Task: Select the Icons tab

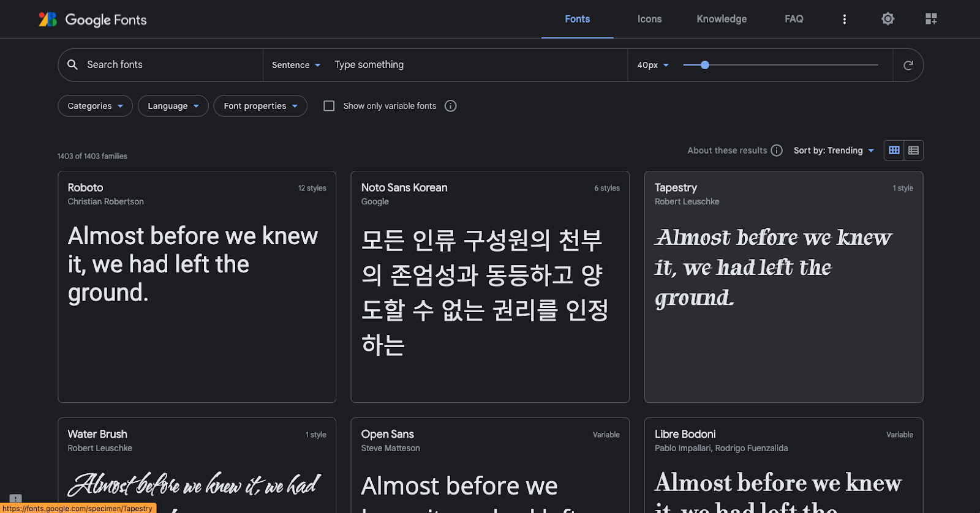Action: (649, 19)
